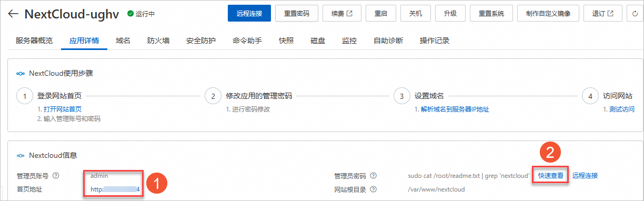
Task: Open the 操作记录 tab
Action: (435, 41)
